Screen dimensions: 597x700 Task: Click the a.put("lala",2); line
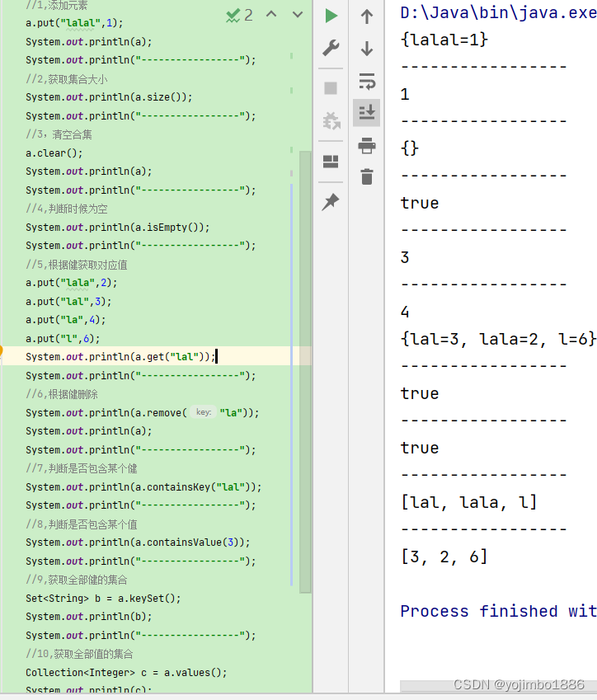(x=72, y=283)
